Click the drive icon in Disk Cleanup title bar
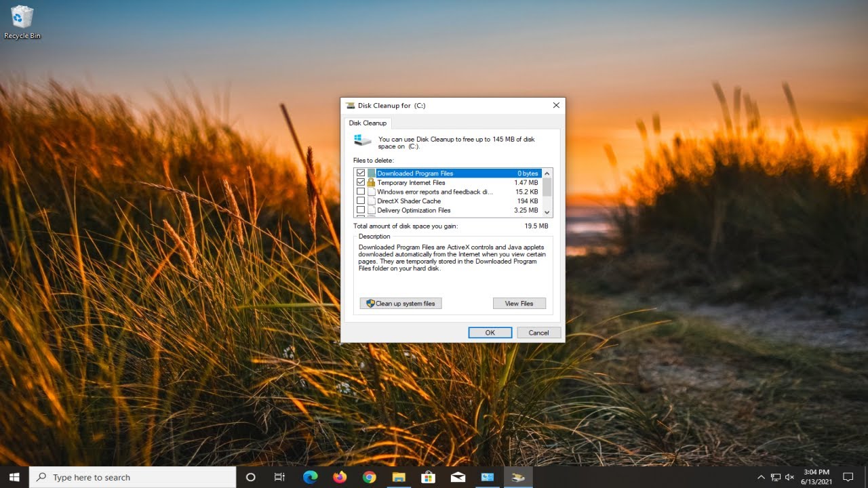This screenshot has width=868, height=488. pyautogui.click(x=350, y=106)
